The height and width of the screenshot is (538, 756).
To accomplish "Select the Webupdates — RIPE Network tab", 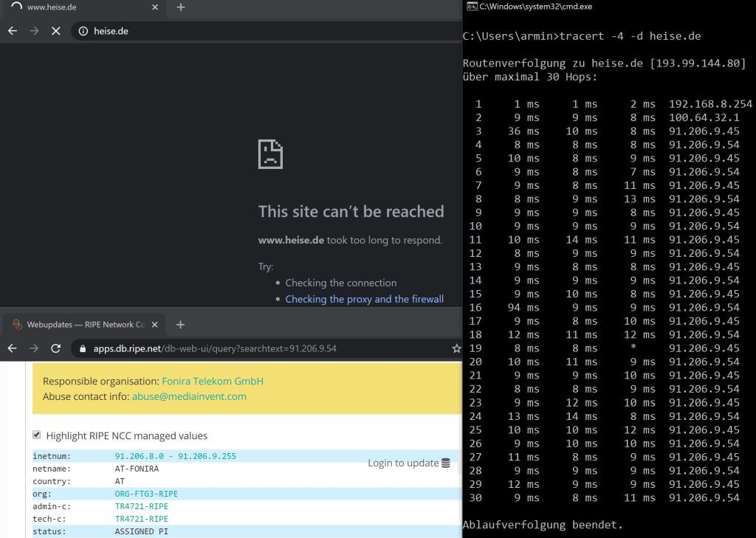I will 81,325.
